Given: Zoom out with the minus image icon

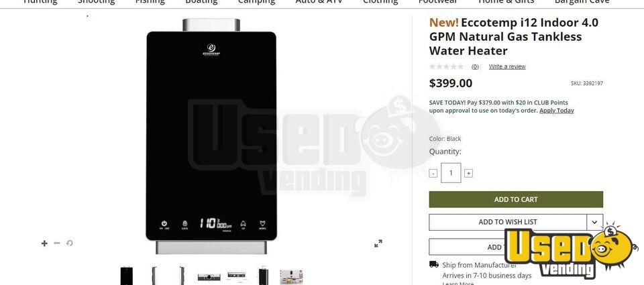Looking at the screenshot, I should coord(57,243).
